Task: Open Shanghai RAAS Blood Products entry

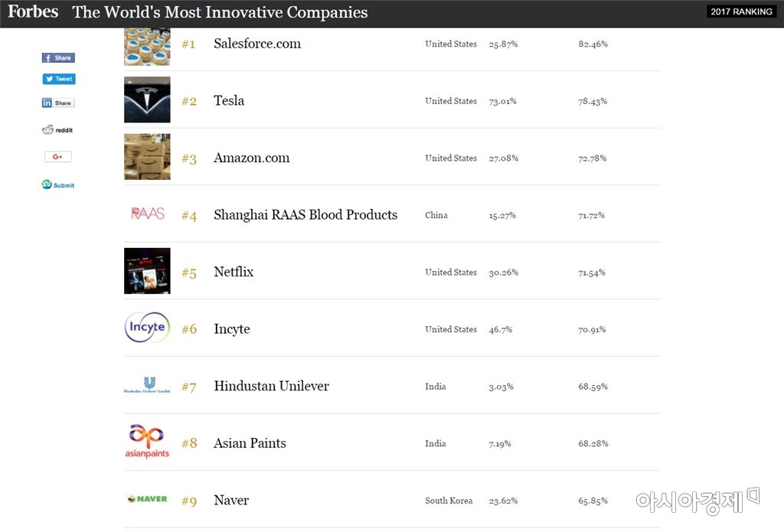Action: pyautogui.click(x=305, y=214)
